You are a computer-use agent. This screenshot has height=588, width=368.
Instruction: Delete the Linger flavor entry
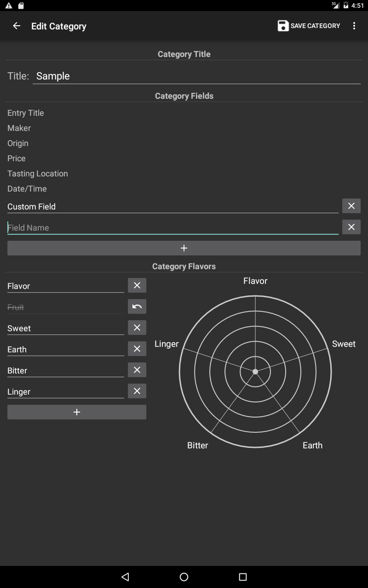pos(137,391)
